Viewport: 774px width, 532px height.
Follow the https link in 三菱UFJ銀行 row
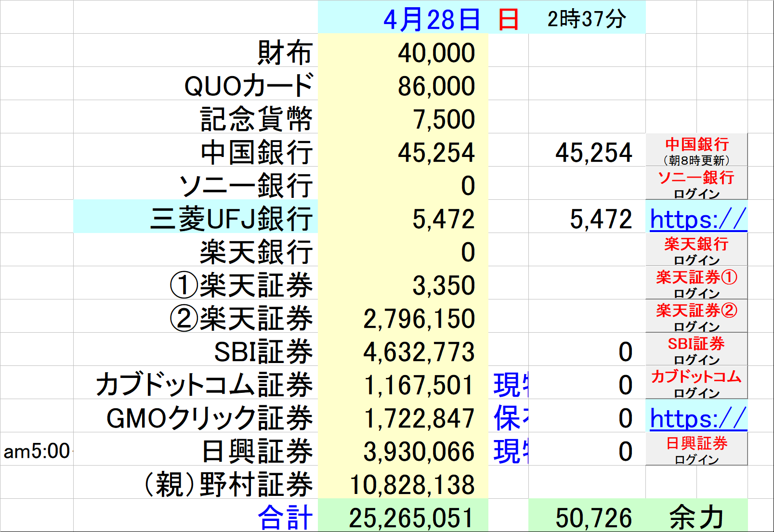pyautogui.click(x=698, y=219)
